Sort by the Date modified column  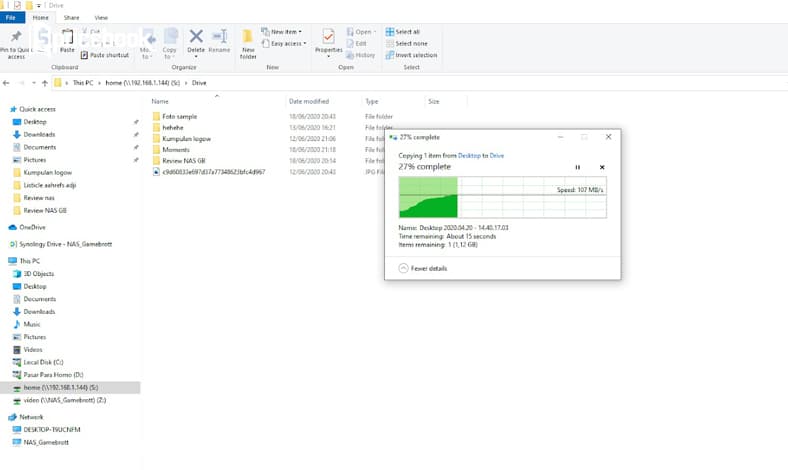[x=309, y=102]
